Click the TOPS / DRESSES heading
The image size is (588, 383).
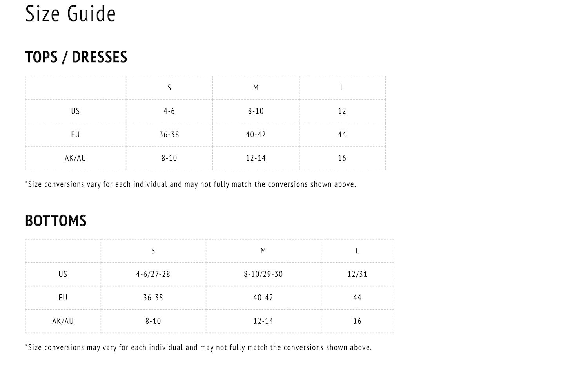(x=76, y=57)
